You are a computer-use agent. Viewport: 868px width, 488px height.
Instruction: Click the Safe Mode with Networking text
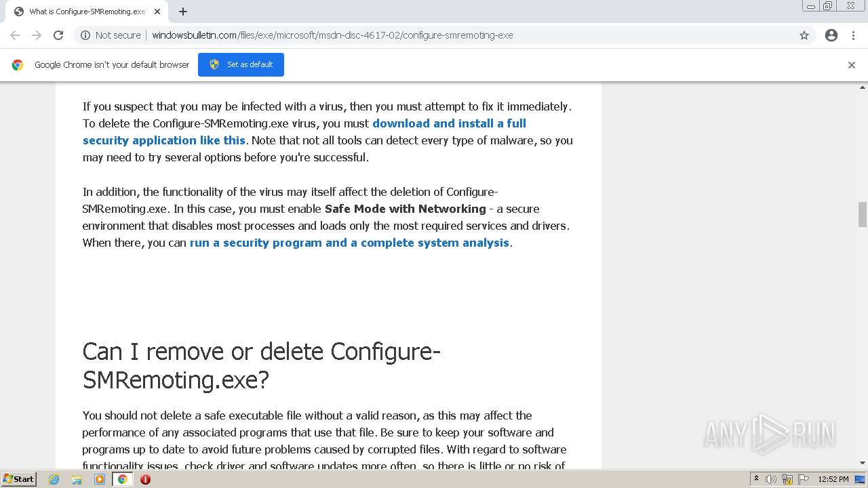coord(406,209)
